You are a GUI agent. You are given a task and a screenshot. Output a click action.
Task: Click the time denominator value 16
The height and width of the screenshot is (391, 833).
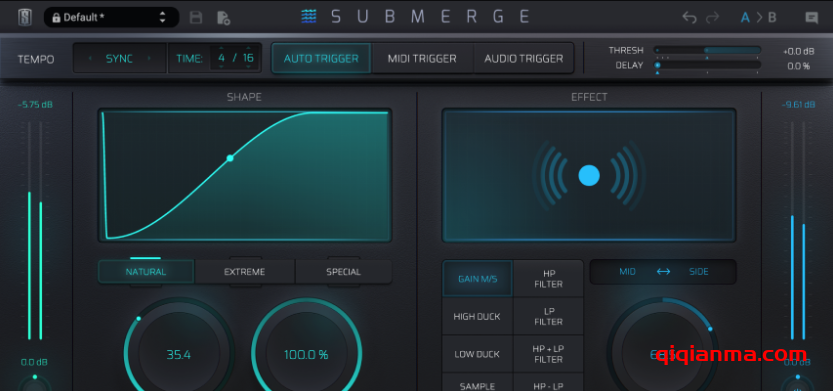point(248,58)
